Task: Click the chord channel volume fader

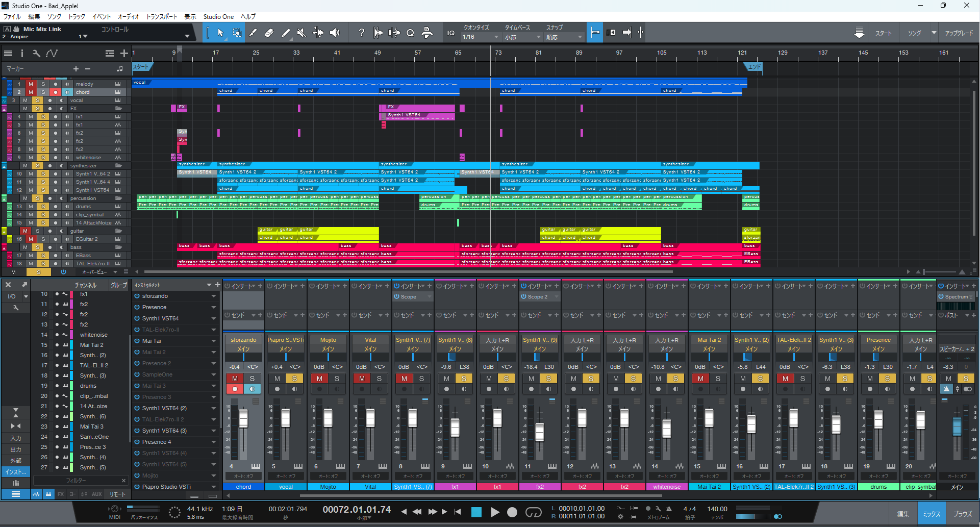Action: point(243,419)
